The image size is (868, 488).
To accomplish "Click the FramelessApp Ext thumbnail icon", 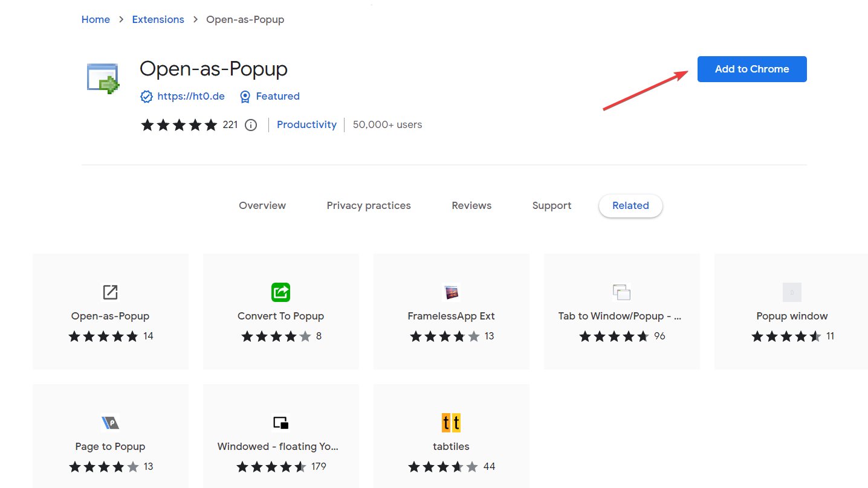I will tap(451, 292).
